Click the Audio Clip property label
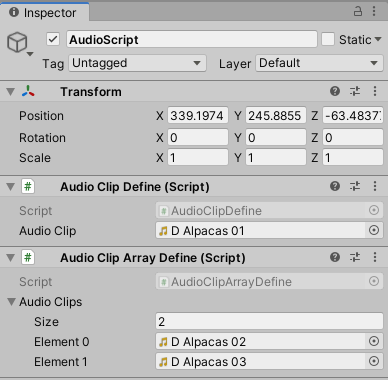This screenshot has height=380, width=388. [48, 231]
